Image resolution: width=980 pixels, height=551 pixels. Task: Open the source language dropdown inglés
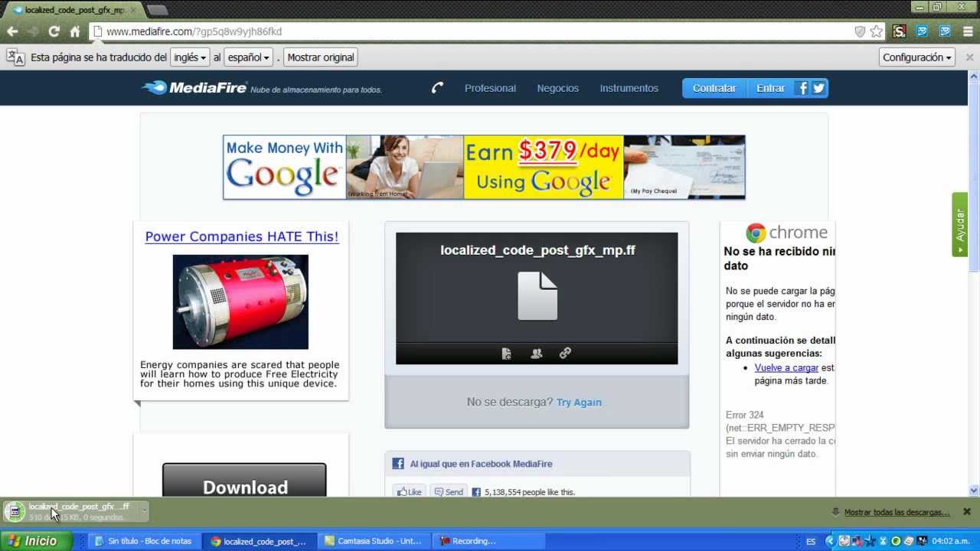click(x=190, y=57)
